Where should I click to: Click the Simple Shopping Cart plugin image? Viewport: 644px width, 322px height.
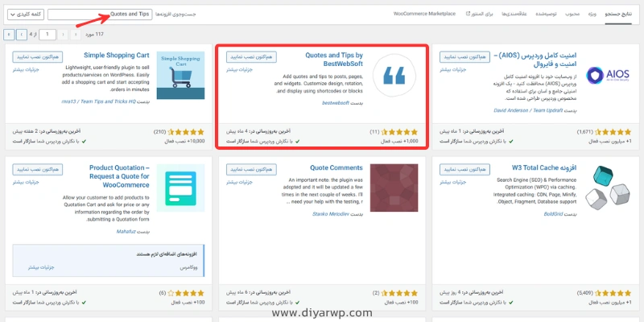coord(180,75)
